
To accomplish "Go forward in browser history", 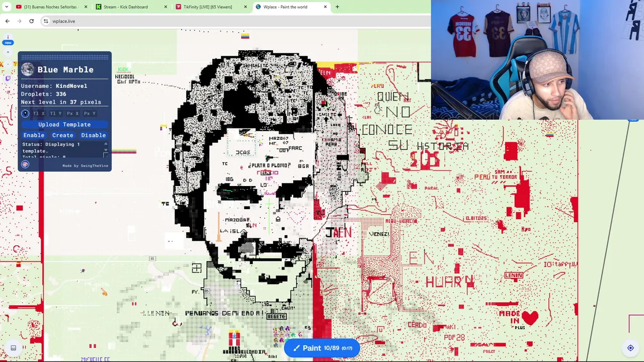I will pyautogui.click(x=19, y=21).
